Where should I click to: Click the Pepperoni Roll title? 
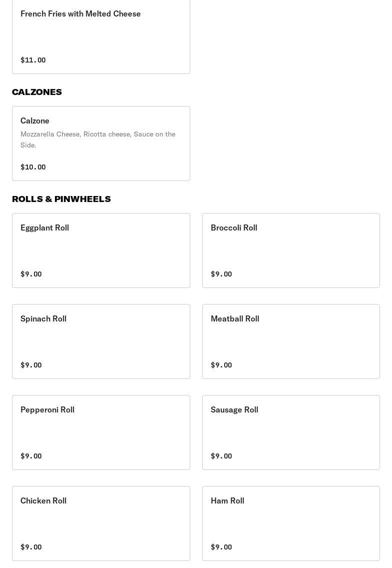point(47,410)
